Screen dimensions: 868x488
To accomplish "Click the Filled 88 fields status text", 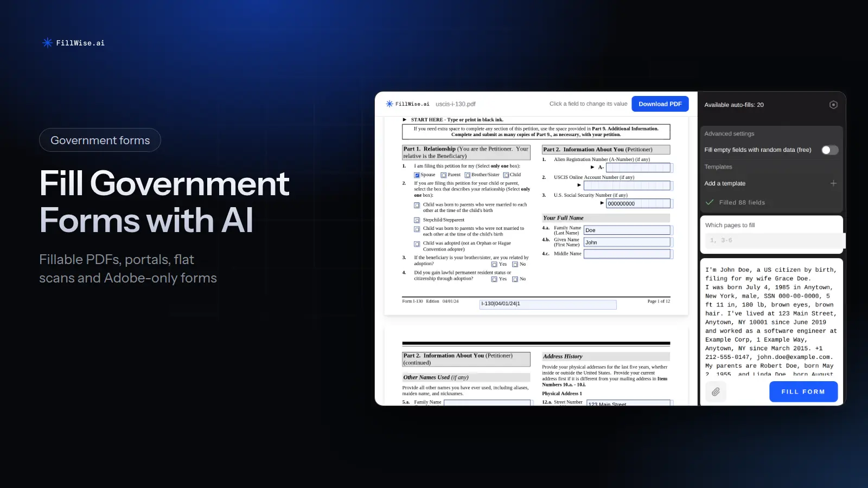I will [x=742, y=202].
